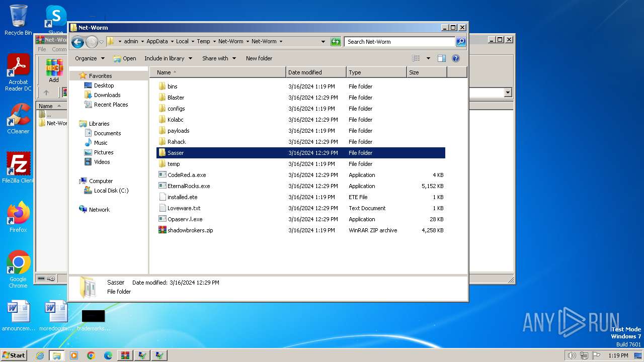Viewport: 644px width, 362px height.
Task: Click the volume speaker tray icon
Action: (x=572, y=355)
